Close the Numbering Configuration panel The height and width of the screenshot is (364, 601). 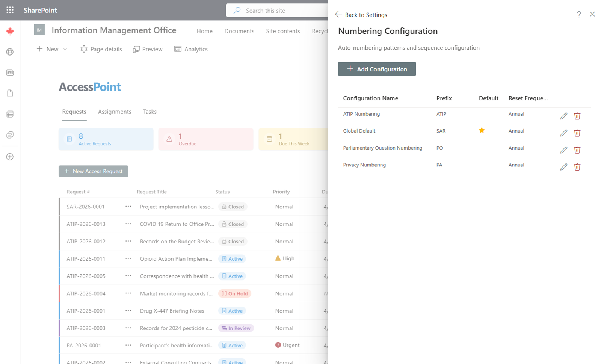[x=592, y=14]
